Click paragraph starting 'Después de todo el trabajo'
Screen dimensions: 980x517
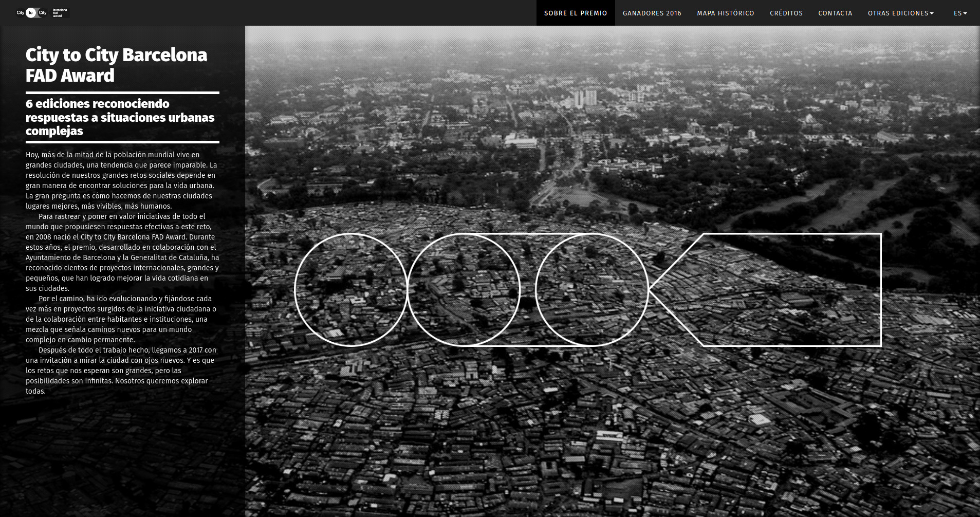pyautogui.click(x=121, y=371)
